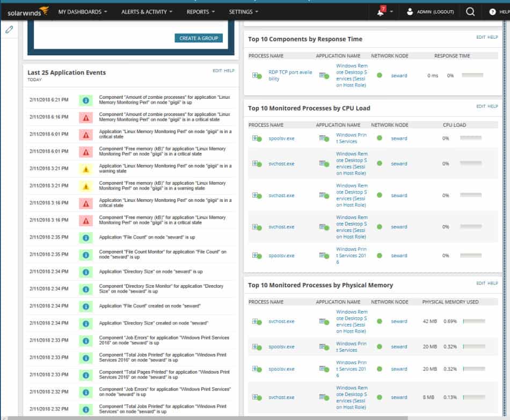This screenshot has height=420, width=510.
Task: Click info icon of Total Pages Printed event
Action: point(86,375)
